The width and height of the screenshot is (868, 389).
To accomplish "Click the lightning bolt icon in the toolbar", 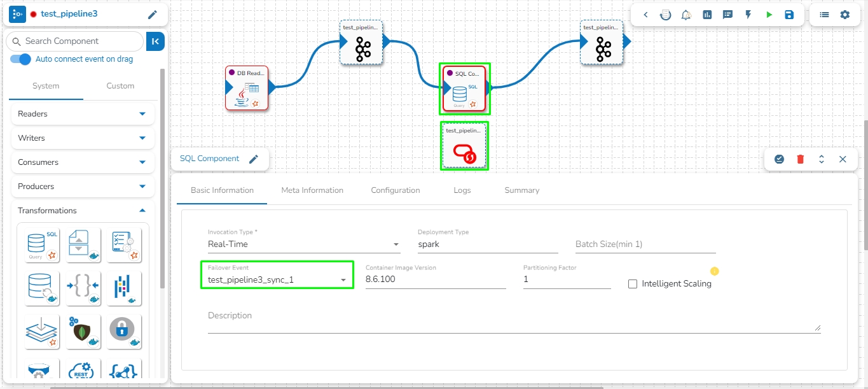I will (748, 15).
